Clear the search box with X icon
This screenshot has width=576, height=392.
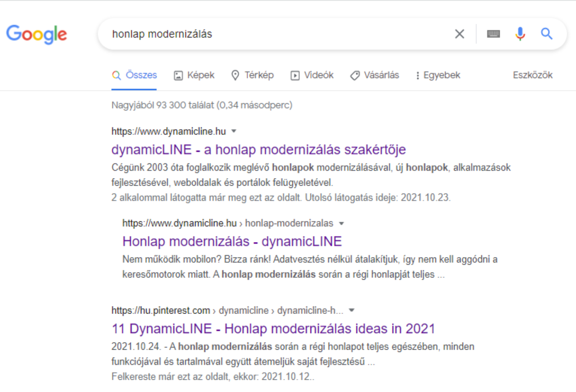[459, 34]
